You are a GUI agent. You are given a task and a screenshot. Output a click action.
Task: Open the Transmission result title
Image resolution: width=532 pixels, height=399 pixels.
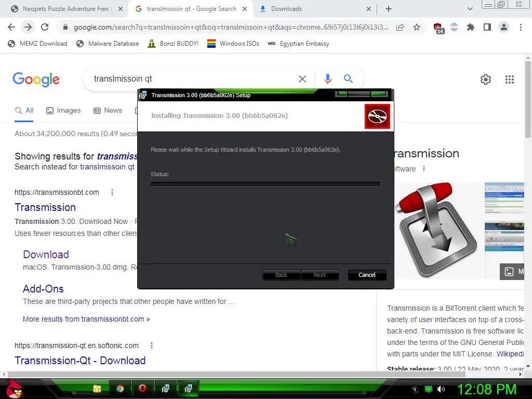(45, 207)
